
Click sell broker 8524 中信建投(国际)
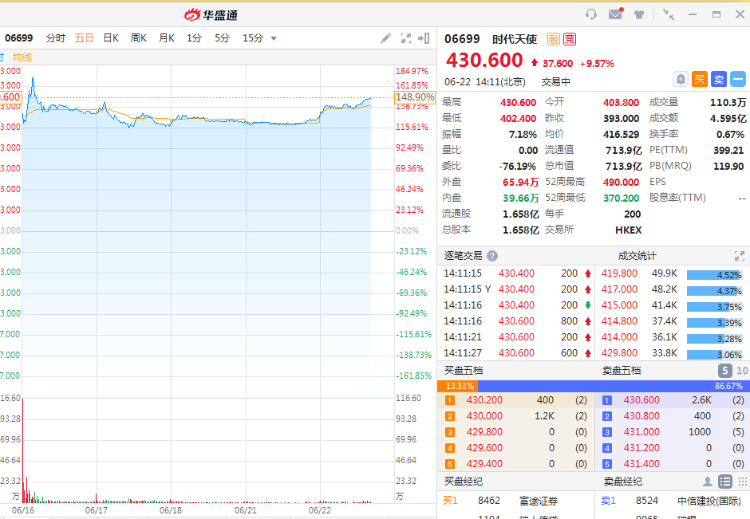coord(674,501)
